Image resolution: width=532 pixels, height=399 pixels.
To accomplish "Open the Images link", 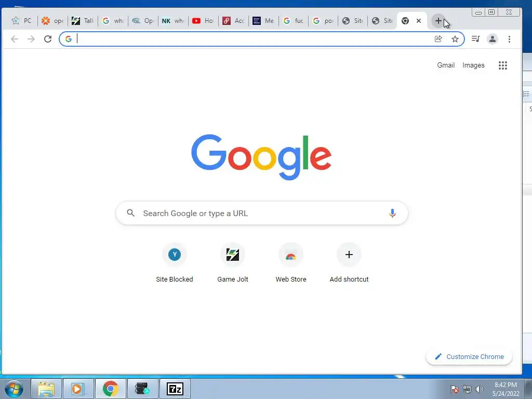I will (x=473, y=65).
